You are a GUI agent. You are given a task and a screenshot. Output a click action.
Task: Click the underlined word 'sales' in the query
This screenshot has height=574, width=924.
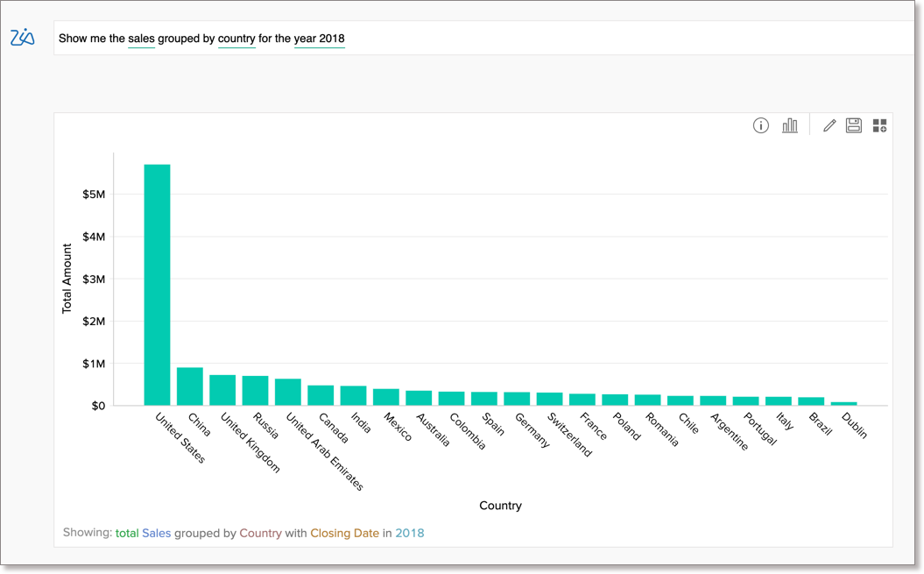(140, 39)
